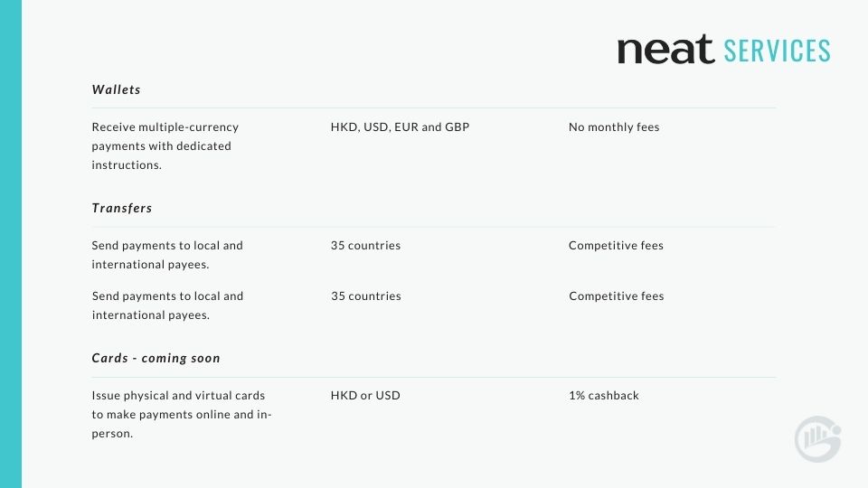
Task: Click the 'Receive multiple-currency payments' description
Action: [165, 146]
